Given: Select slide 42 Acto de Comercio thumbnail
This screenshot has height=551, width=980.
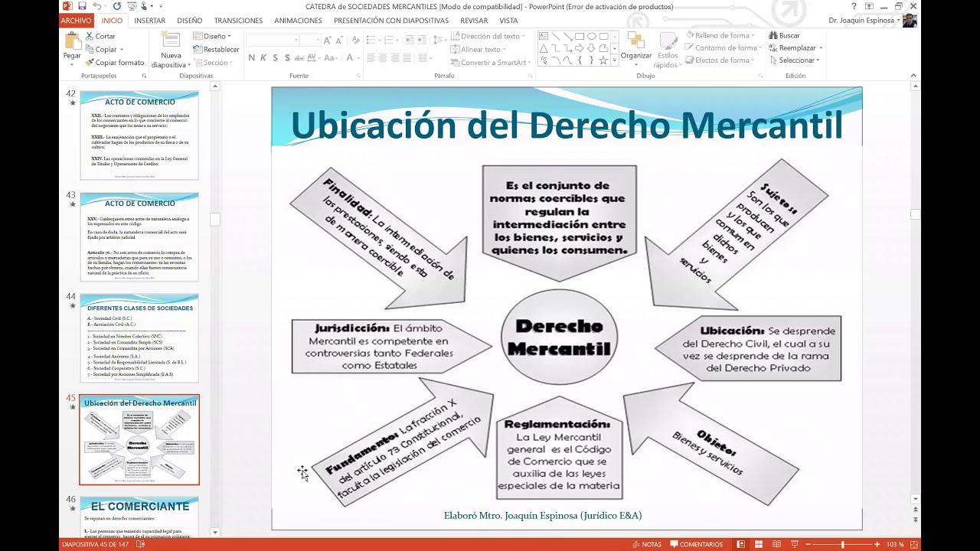Looking at the screenshot, I should point(139,135).
